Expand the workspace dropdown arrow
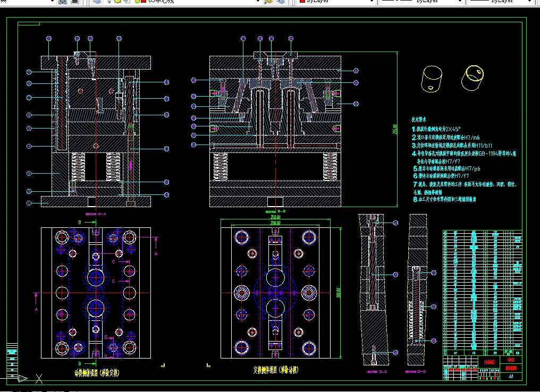Image resolution: width=540 pixels, height=392 pixels. tap(52, 2)
